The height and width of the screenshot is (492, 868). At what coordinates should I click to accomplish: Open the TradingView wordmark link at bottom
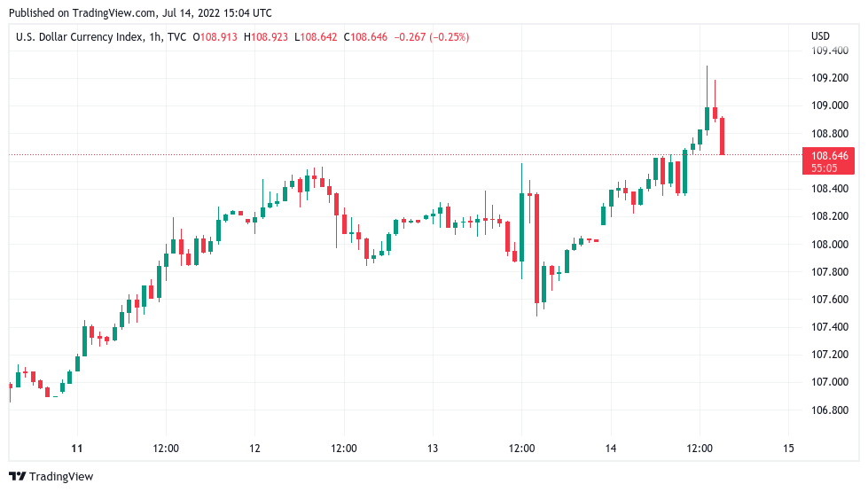(61, 477)
